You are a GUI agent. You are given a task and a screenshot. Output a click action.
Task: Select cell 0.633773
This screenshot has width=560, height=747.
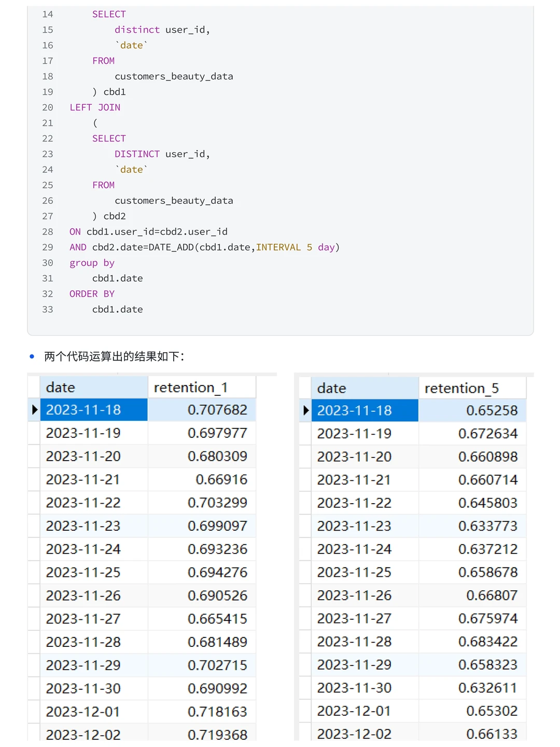472,526
